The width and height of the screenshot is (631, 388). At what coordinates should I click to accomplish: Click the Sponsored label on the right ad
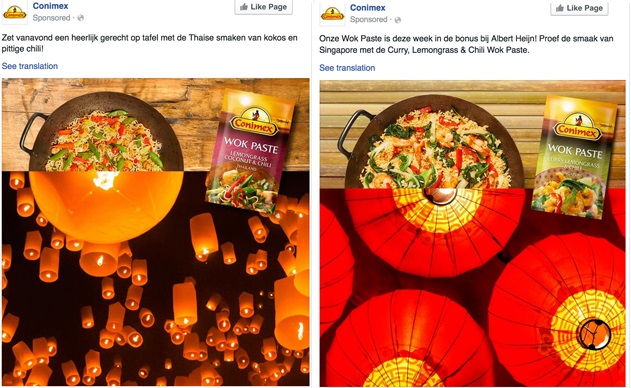click(369, 19)
